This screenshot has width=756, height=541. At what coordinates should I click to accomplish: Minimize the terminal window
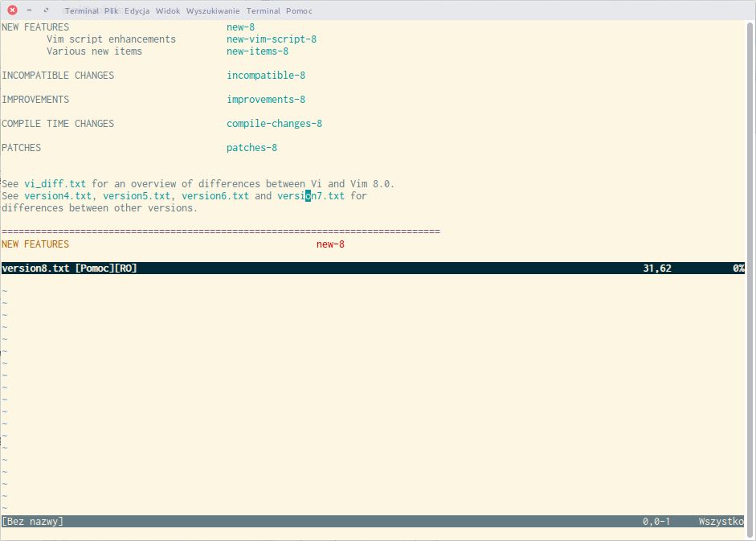pyautogui.click(x=29, y=10)
